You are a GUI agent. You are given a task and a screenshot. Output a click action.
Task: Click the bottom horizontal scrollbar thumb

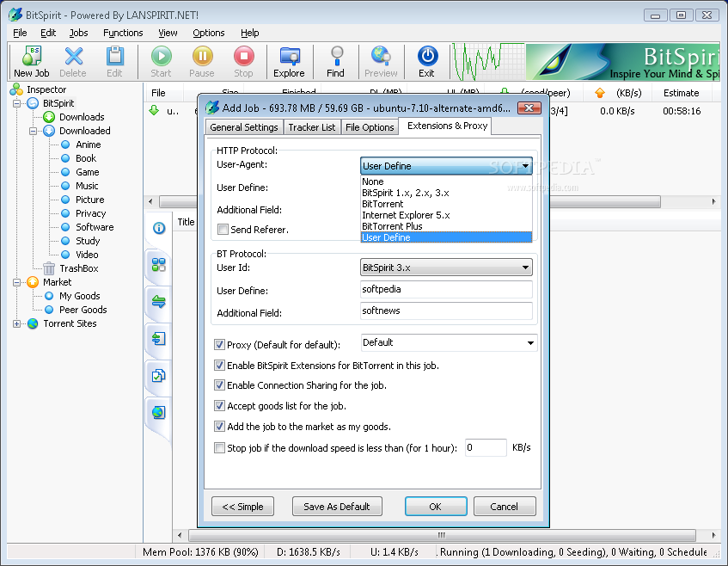pos(442,535)
